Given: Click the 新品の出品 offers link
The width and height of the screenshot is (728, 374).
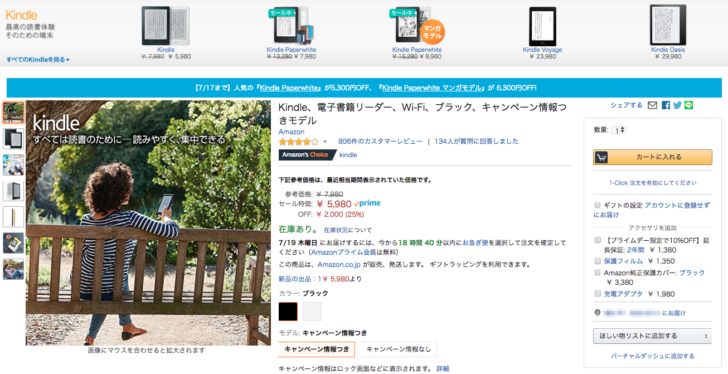Looking at the screenshot, I should point(320,279).
